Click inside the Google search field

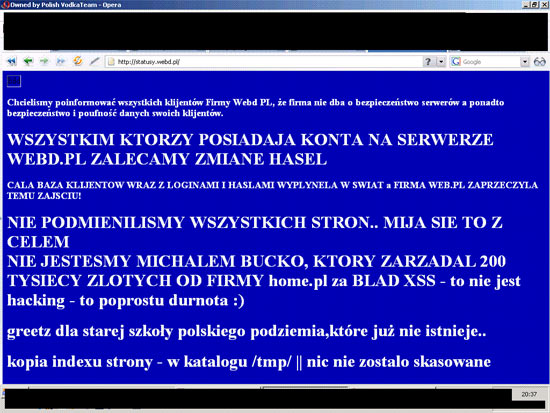coord(490,62)
